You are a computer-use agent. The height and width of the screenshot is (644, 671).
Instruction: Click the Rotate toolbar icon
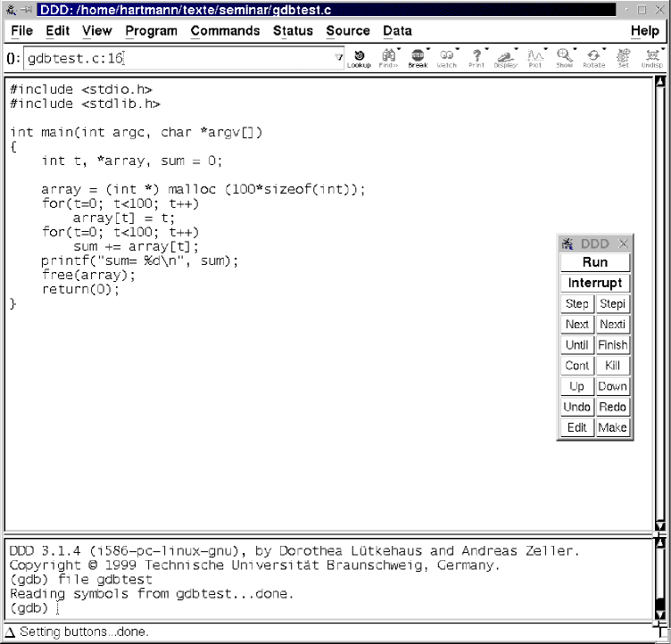tap(593, 58)
